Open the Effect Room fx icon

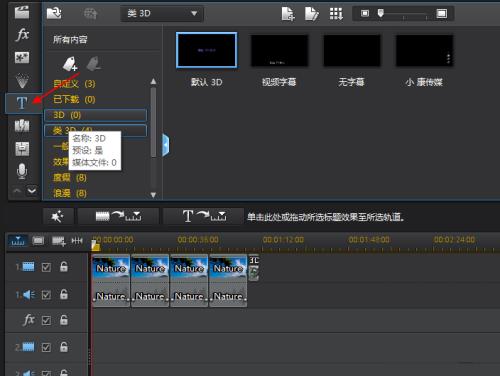tap(22, 35)
